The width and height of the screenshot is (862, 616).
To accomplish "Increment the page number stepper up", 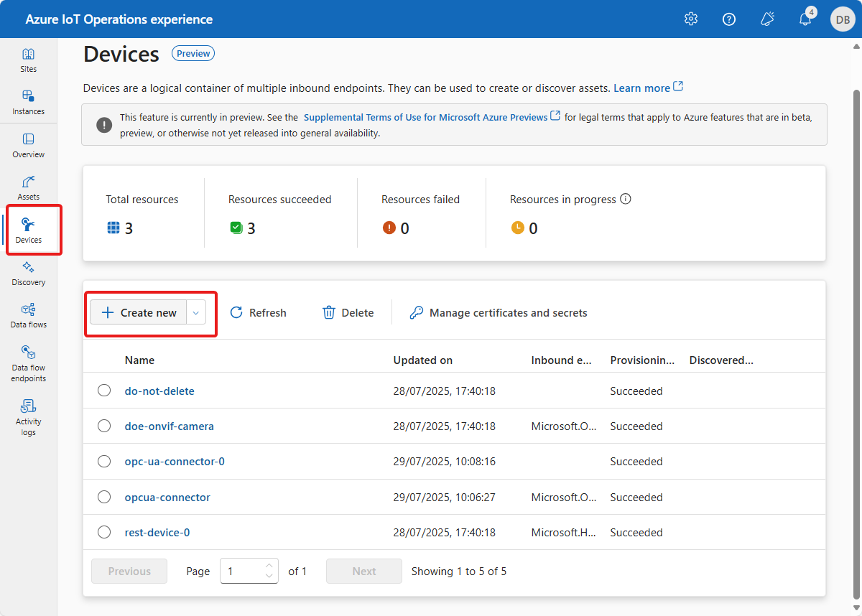I will pos(269,565).
